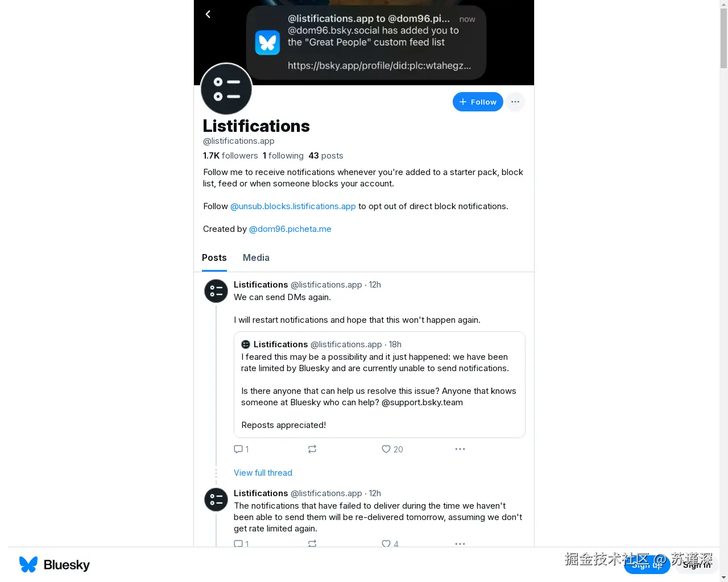
Task: Open the second post's three-dot options menu
Action: coord(460,543)
